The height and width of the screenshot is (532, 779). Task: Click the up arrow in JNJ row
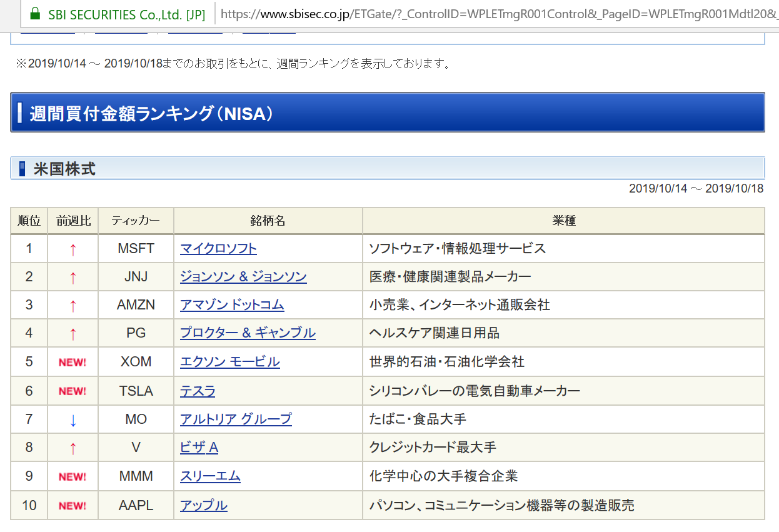[x=73, y=277]
